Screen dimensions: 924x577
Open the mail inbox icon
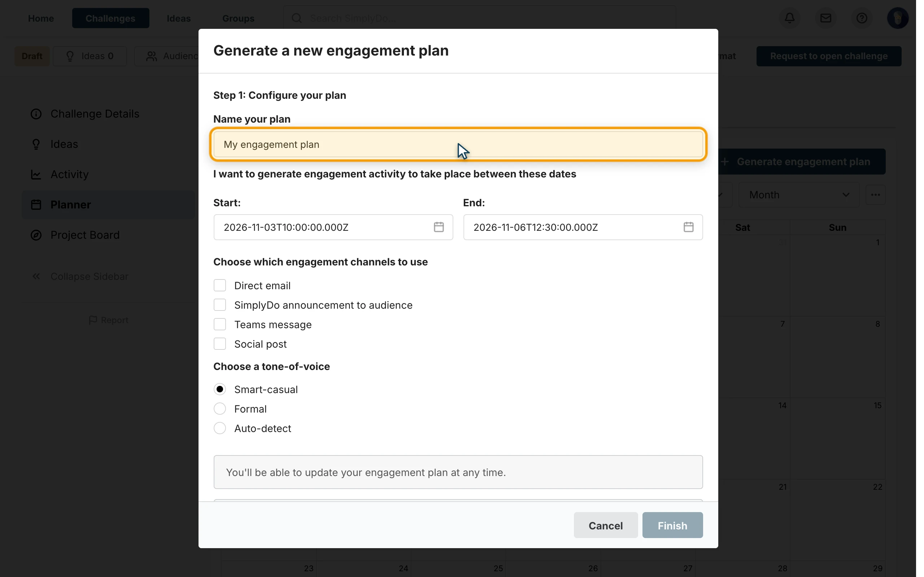click(825, 18)
